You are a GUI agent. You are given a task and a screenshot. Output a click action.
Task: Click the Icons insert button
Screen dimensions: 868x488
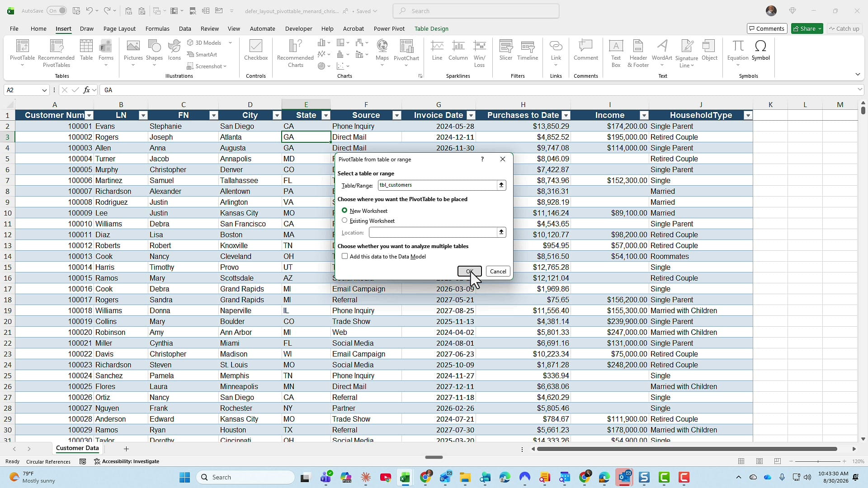[175, 50]
